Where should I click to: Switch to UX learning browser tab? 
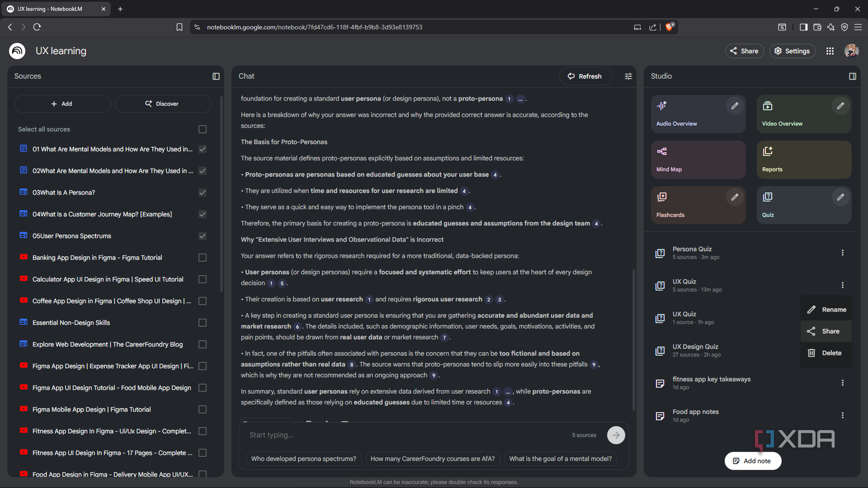[55, 9]
